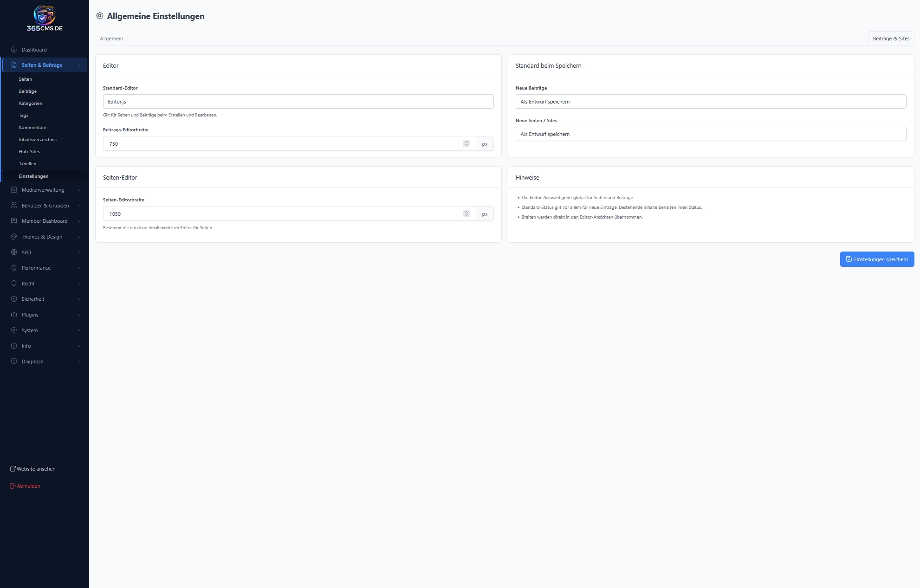
Task: Click the Dashboard home icon
Action: pos(14,50)
